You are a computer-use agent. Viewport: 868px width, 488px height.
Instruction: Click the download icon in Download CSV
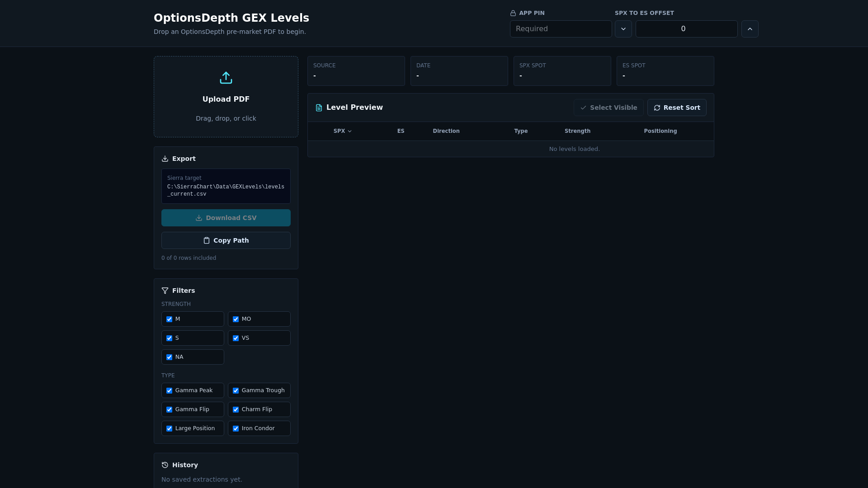coord(199,218)
